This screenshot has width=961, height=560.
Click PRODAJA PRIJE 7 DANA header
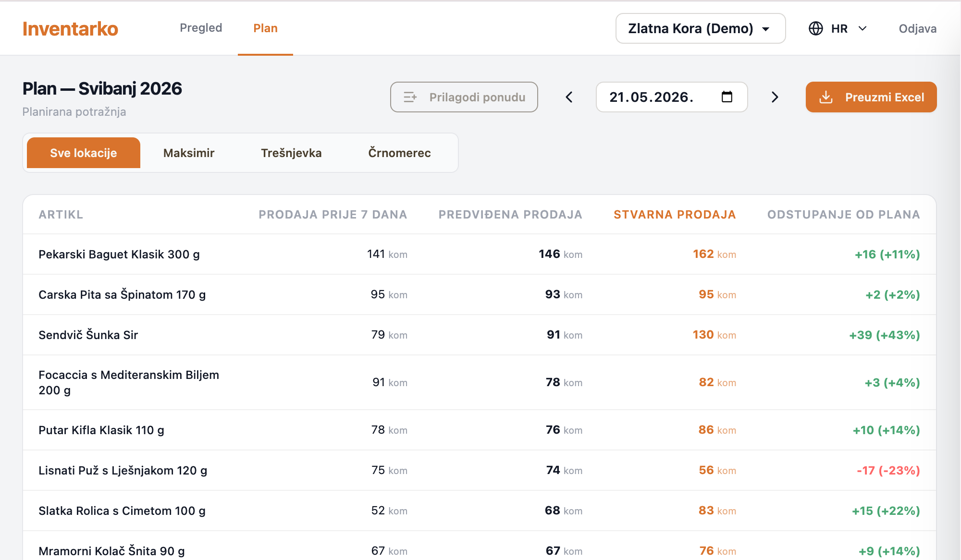pos(333,215)
